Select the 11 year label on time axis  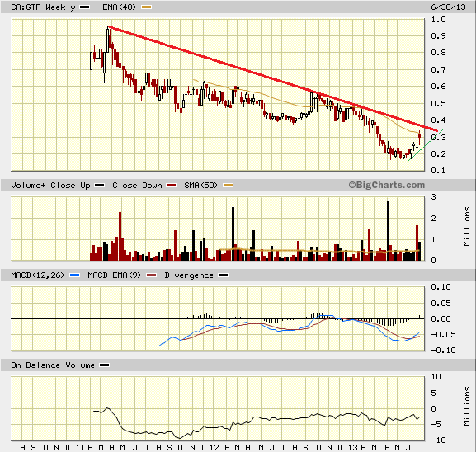(81, 447)
